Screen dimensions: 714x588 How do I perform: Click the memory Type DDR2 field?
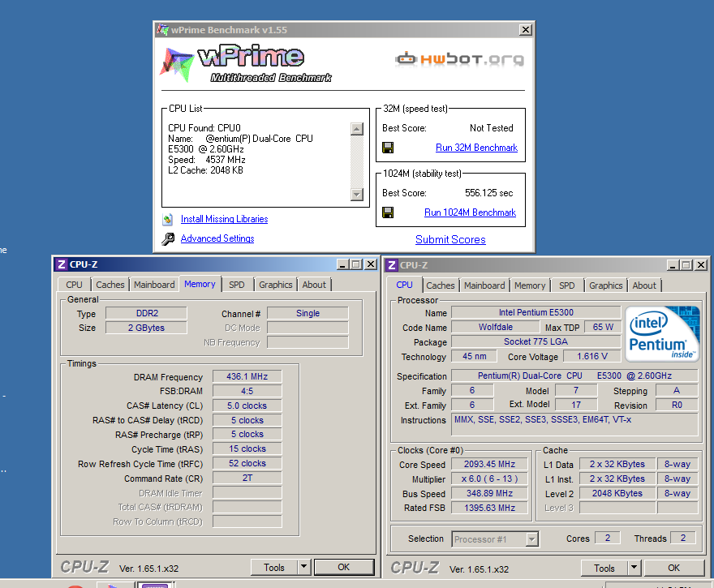(147, 314)
